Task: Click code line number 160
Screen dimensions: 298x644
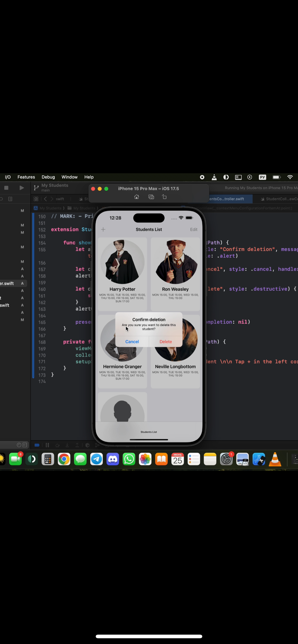Action: (42, 289)
